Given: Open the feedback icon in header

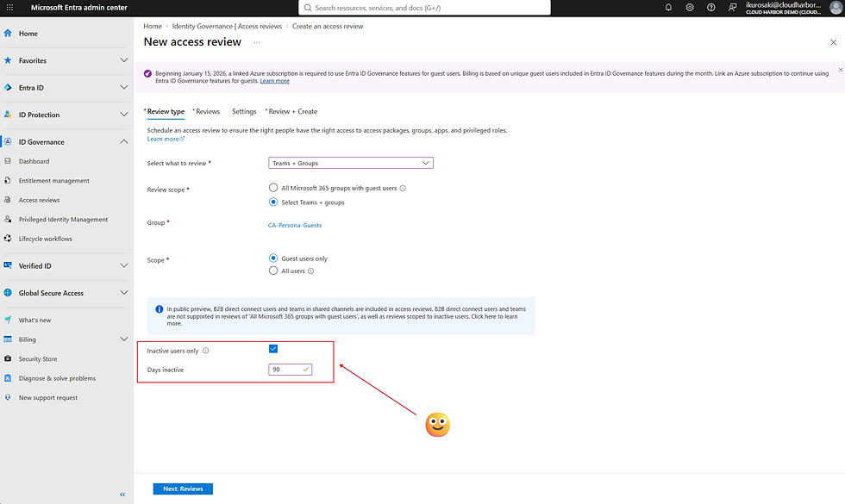Looking at the screenshot, I should pos(732,8).
